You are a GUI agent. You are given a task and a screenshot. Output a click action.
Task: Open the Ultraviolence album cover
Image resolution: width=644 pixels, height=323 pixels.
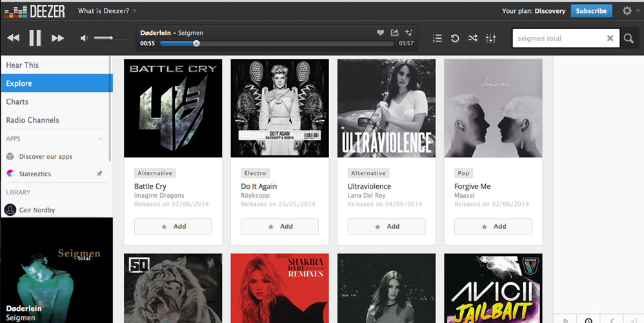click(387, 108)
